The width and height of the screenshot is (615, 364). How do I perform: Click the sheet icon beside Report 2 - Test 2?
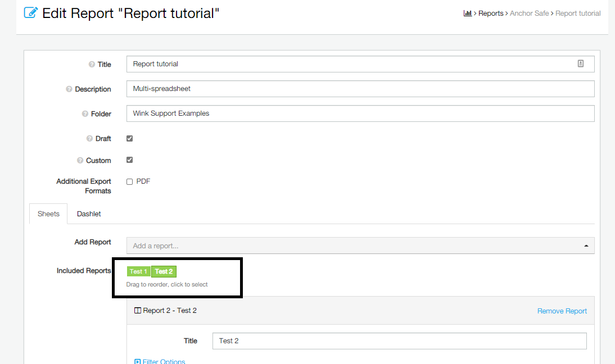138,310
